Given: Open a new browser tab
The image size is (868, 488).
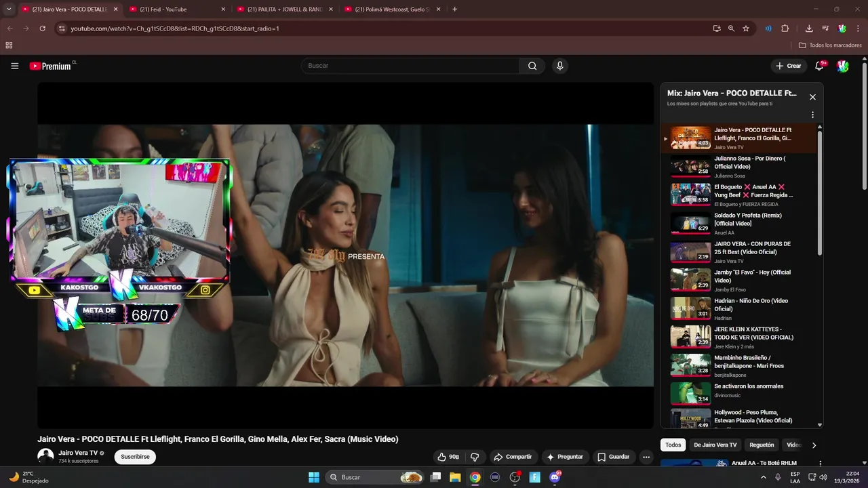Looking at the screenshot, I should tap(454, 9).
